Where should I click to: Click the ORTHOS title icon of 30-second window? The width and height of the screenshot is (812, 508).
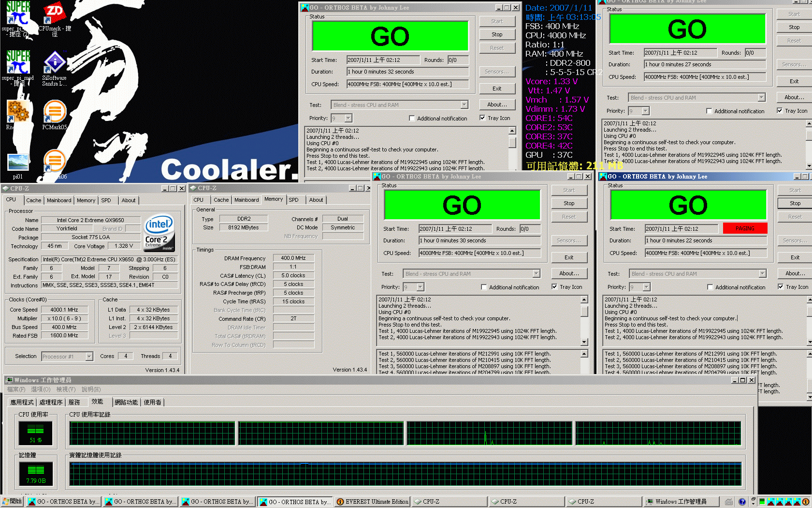point(377,177)
